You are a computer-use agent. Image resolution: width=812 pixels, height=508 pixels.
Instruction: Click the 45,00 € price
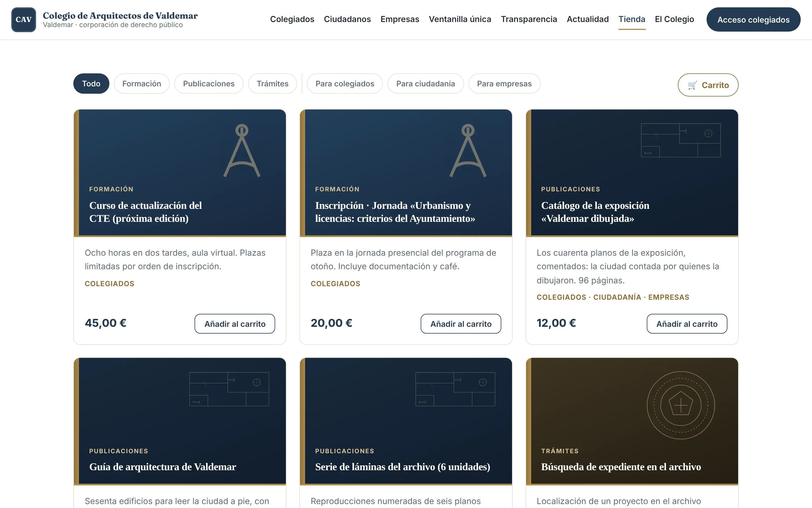[105, 323]
